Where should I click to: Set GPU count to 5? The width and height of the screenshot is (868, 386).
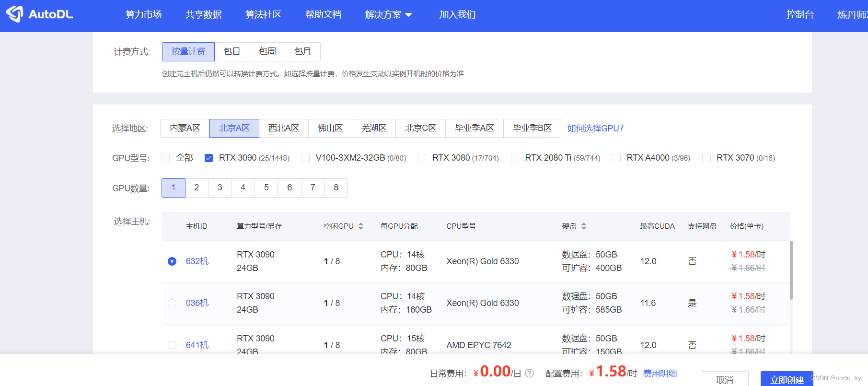coord(266,187)
